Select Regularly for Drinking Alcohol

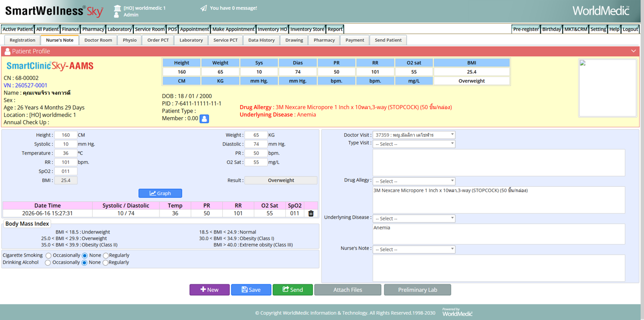pyautogui.click(x=105, y=263)
